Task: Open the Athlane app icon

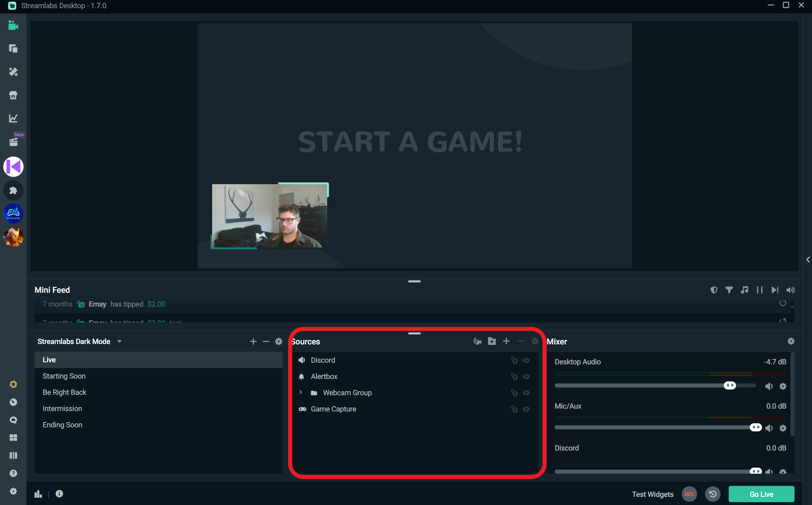Action: coord(13,213)
